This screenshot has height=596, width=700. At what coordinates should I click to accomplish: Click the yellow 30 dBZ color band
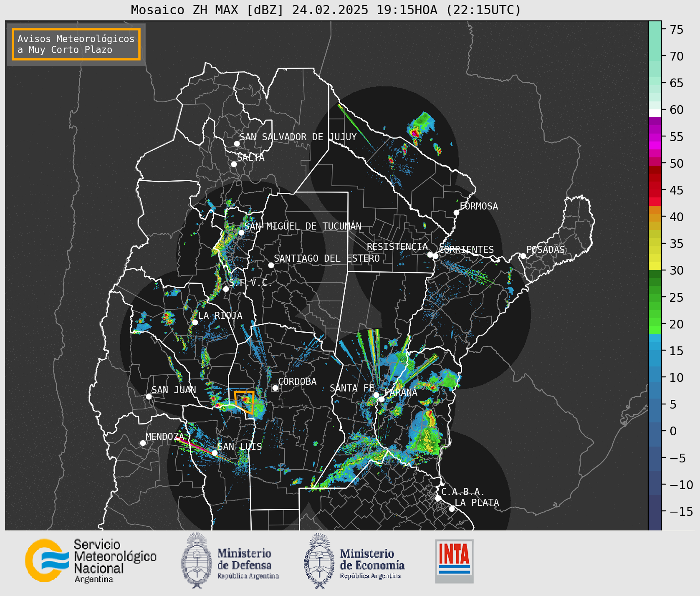655,266
